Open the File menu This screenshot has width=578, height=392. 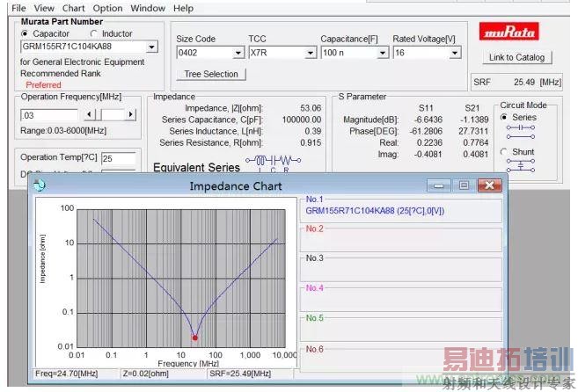[18, 8]
